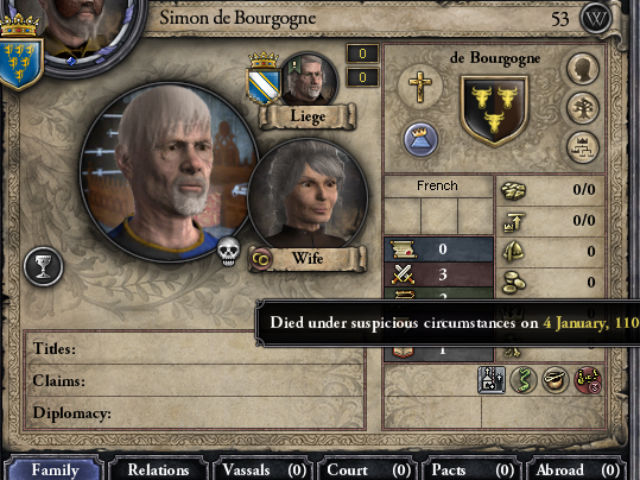
Task: Click the de Bourgogne dynasty shield
Action: pyautogui.click(x=494, y=111)
